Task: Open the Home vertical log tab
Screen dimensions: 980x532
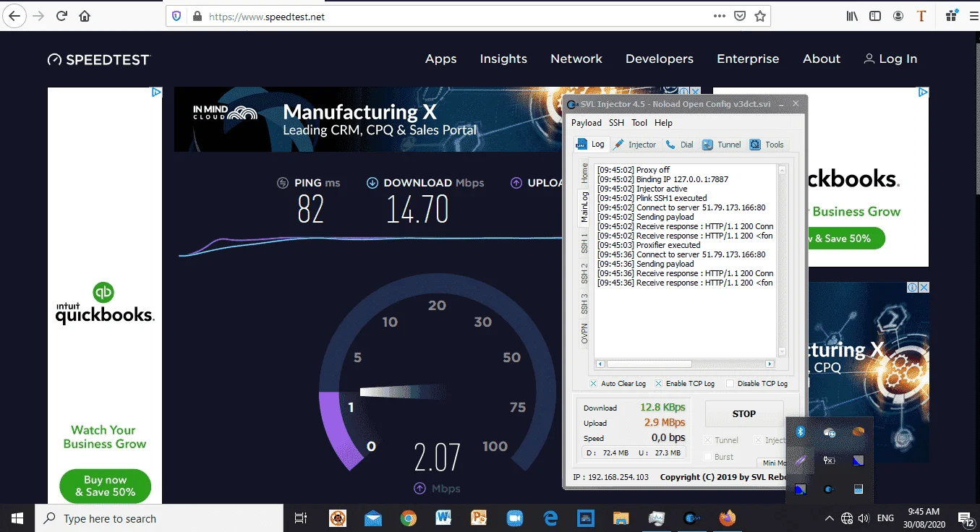Action: (584, 173)
